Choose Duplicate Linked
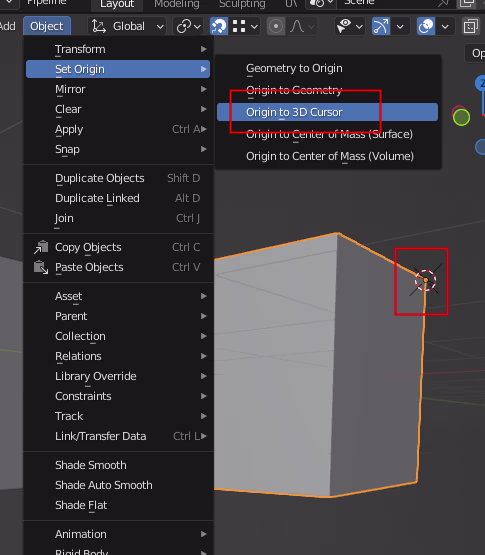Viewport: 485px width, 555px height. pyautogui.click(x=118, y=198)
